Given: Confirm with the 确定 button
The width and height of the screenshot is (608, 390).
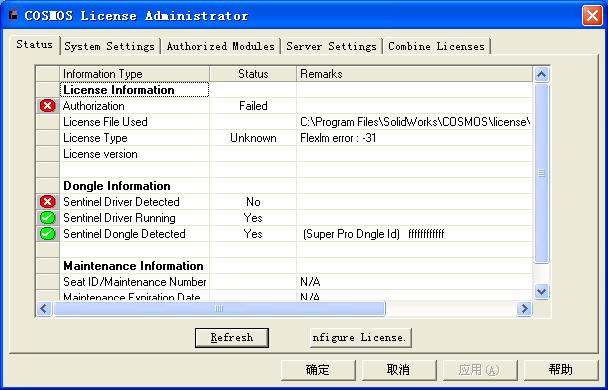Looking at the screenshot, I should point(318,370).
